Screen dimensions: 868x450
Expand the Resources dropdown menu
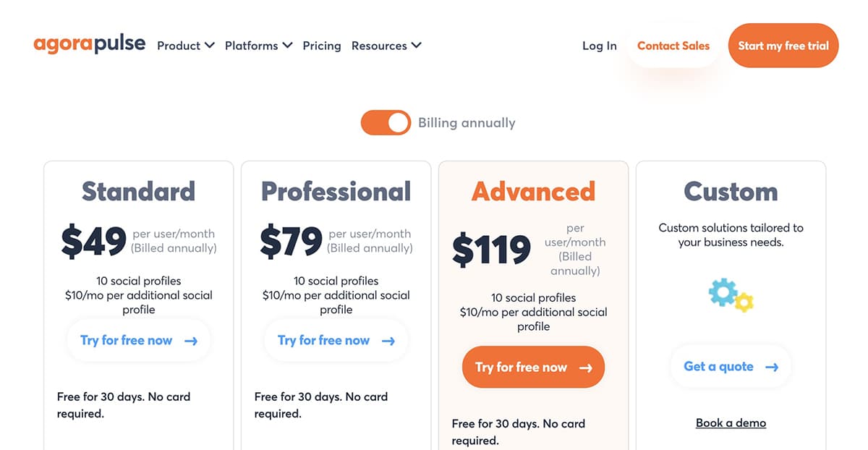[386, 46]
